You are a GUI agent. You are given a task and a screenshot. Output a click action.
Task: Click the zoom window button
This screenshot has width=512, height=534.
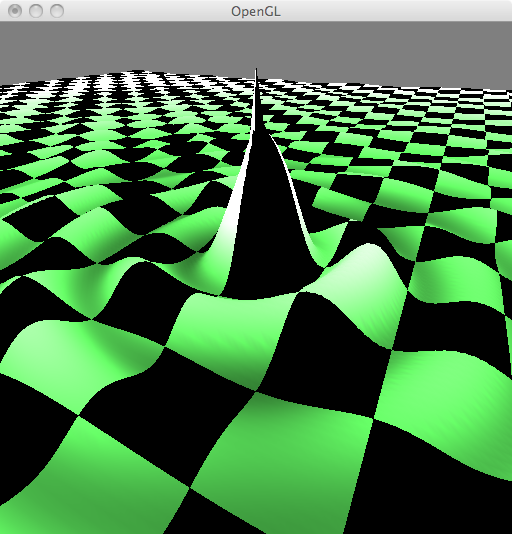pos(57,11)
